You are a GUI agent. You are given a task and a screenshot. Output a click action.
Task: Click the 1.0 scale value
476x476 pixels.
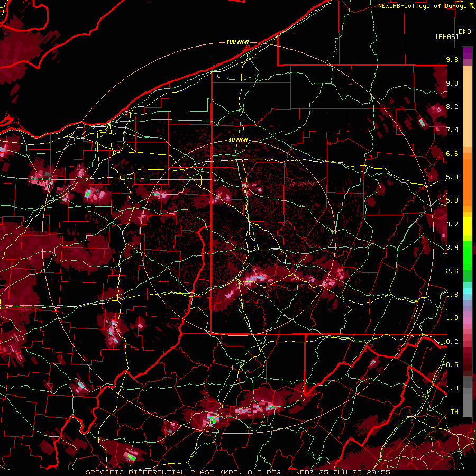click(452, 318)
